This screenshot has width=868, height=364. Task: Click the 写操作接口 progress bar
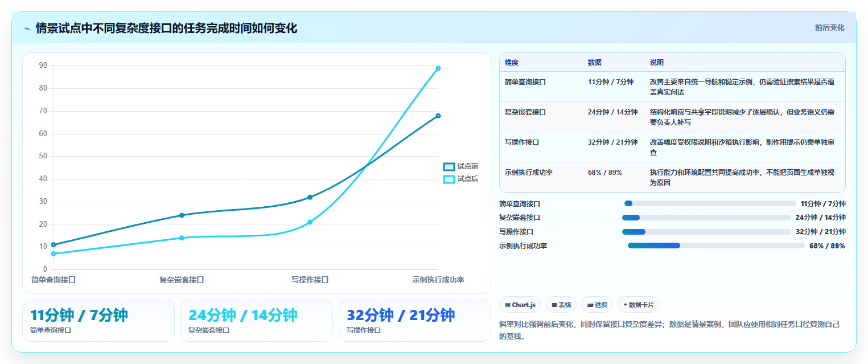(x=706, y=232)
